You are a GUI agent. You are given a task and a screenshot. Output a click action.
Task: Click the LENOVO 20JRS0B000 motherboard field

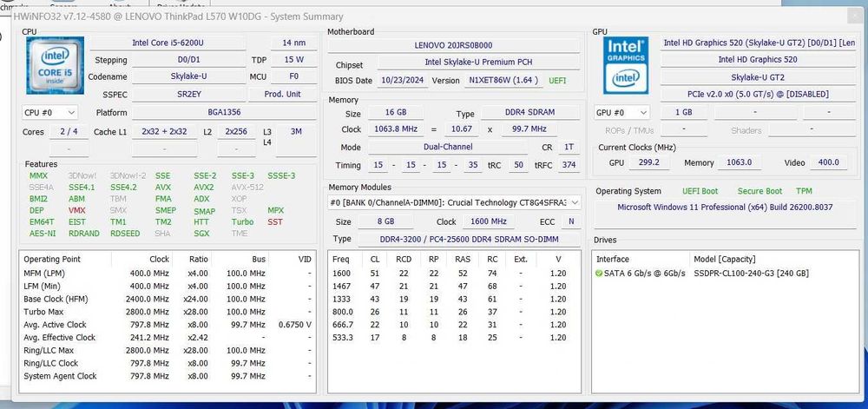(453, 45)
